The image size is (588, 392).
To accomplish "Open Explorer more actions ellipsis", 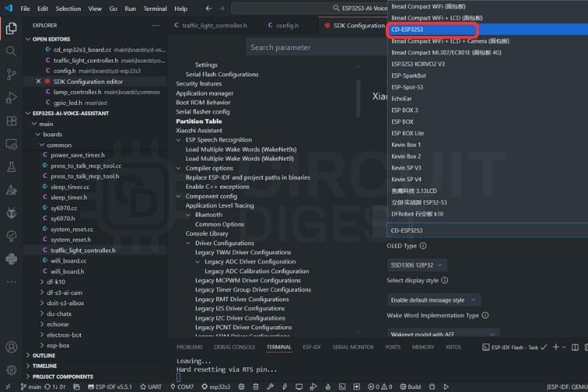I will coord(156,26).
